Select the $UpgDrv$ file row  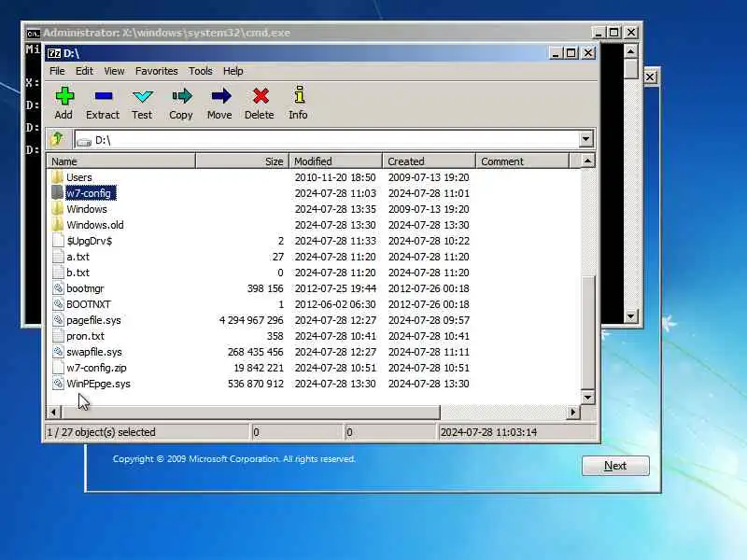pos(314,241)
